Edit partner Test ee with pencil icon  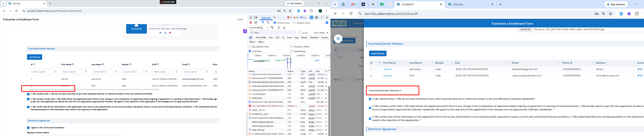[x=638, y=69]
